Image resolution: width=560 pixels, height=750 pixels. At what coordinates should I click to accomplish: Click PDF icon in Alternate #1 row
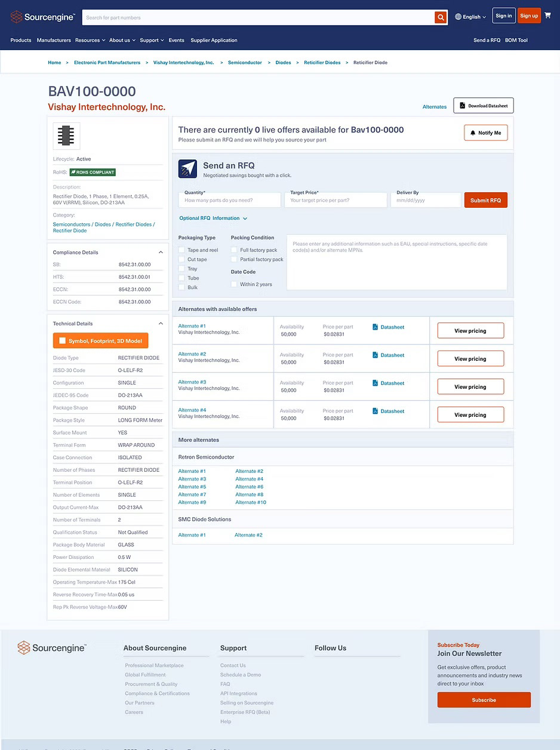(x=376, y=327)
